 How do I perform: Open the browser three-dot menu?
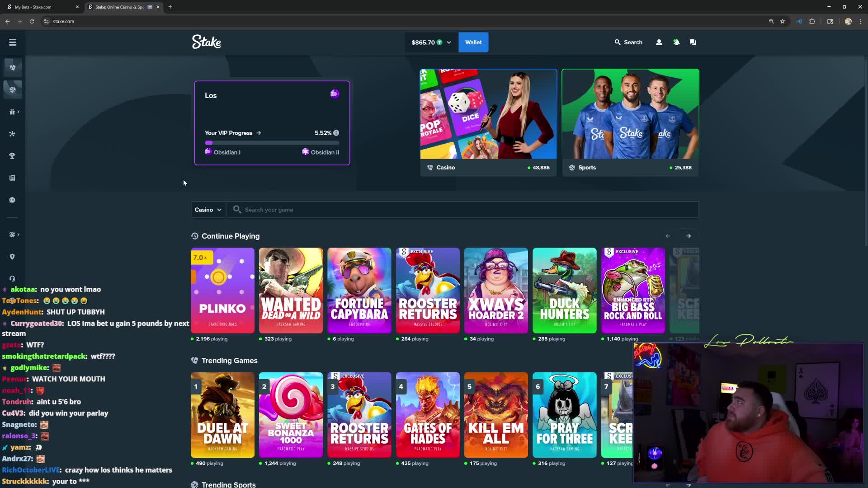pos(860,21)
